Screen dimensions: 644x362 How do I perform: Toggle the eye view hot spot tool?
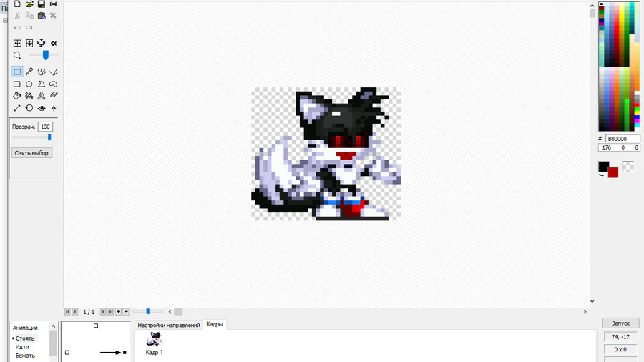coord(42,108)
